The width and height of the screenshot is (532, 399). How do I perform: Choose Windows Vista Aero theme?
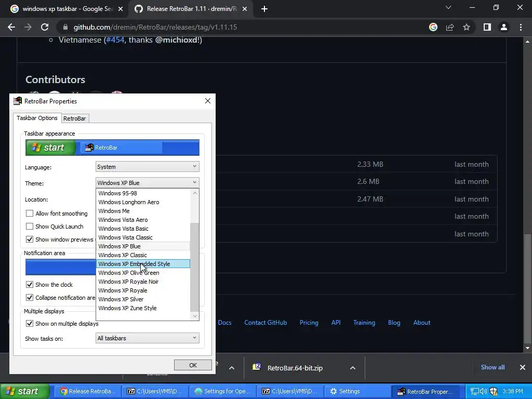pyautogui.click(x=143, y=220)
